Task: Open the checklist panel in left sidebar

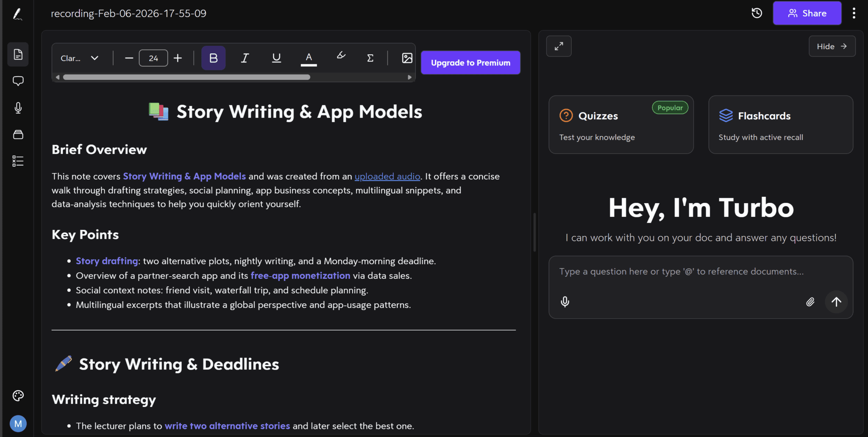Action: 18,160
